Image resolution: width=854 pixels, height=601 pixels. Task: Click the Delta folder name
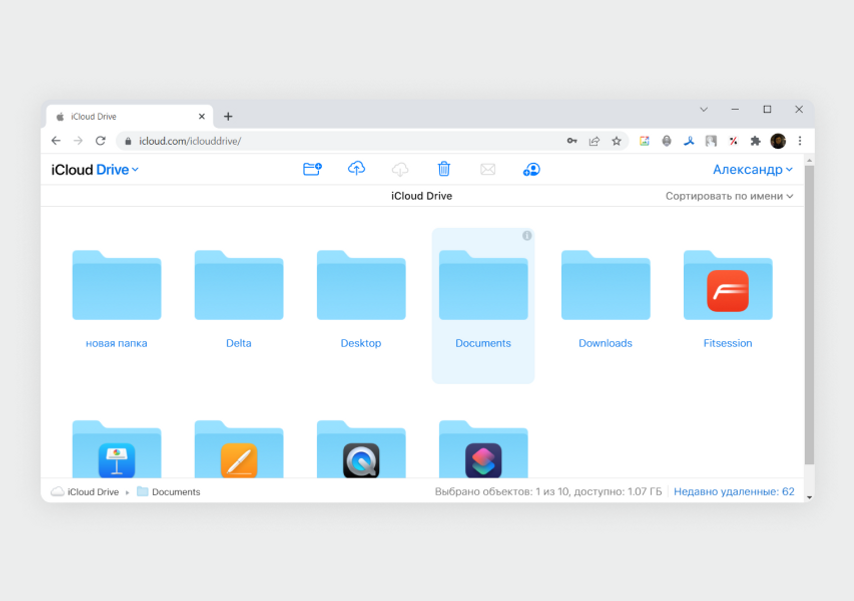(239, 343)
